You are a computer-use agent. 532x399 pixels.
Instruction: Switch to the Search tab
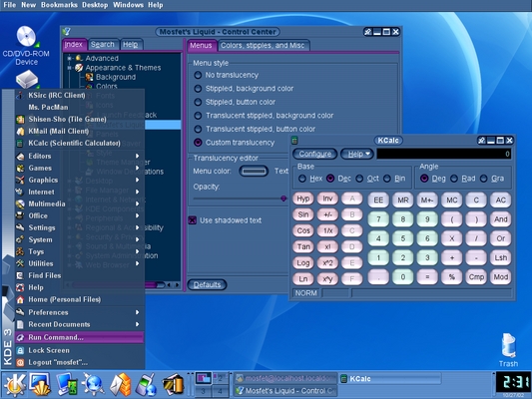coord(103,45)
